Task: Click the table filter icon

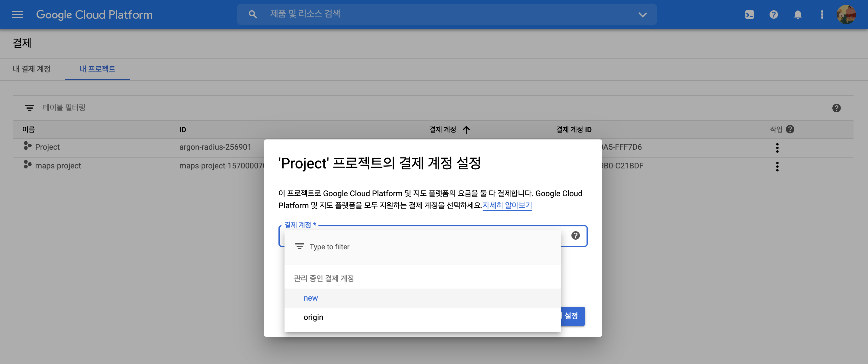Action: 30,108
